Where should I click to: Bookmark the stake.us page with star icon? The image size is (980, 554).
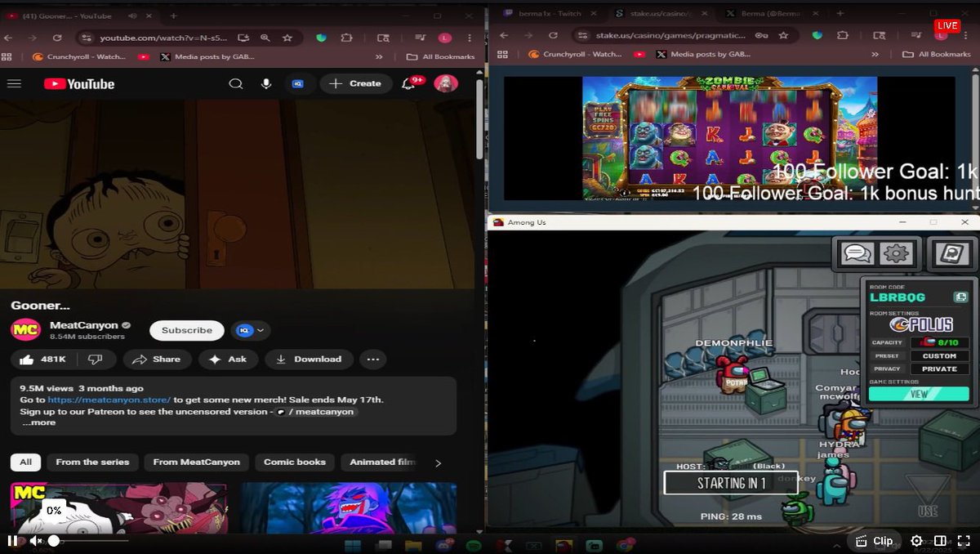(x=783, y=35)
